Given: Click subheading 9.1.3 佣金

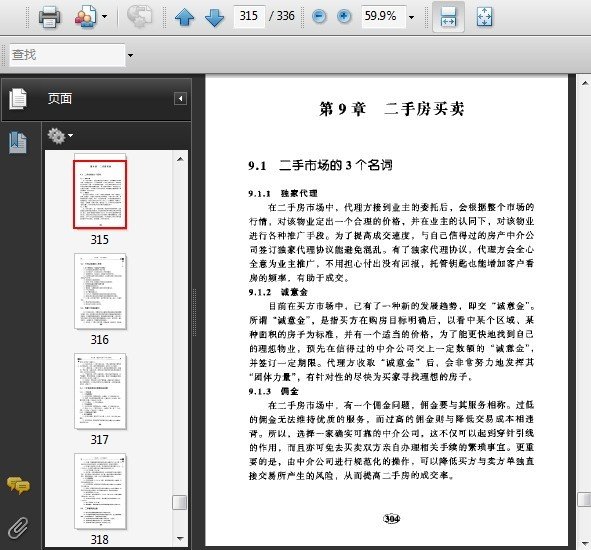Looking at the screenshot, I should tap(273, 391).
